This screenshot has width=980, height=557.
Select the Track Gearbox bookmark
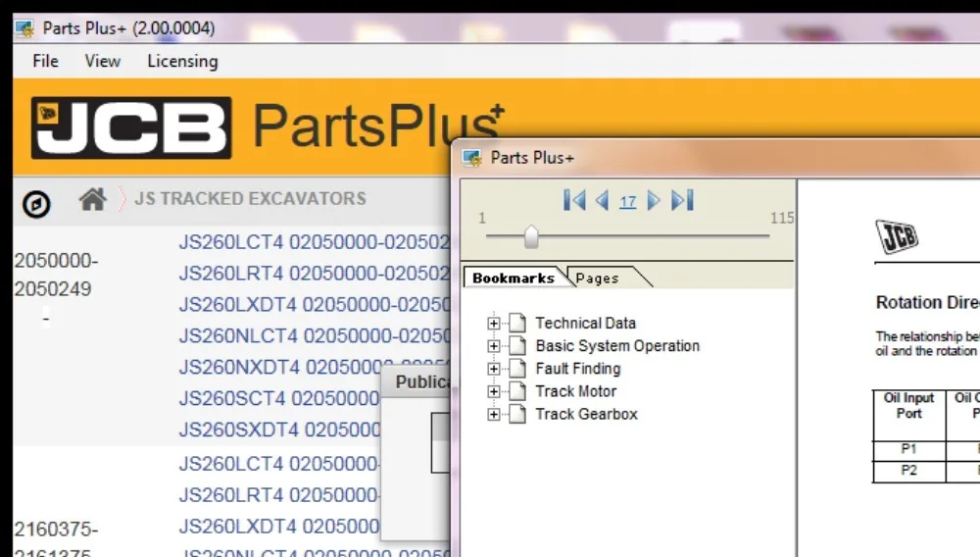point(586,415)
